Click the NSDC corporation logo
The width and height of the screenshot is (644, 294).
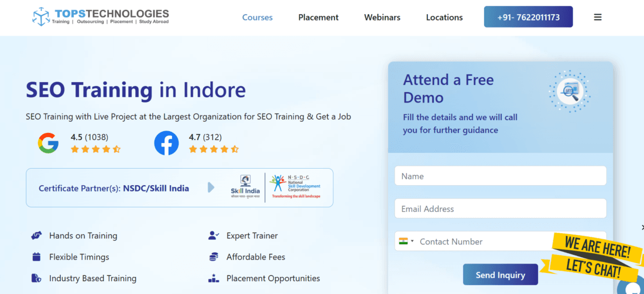(x=295, y=188)
